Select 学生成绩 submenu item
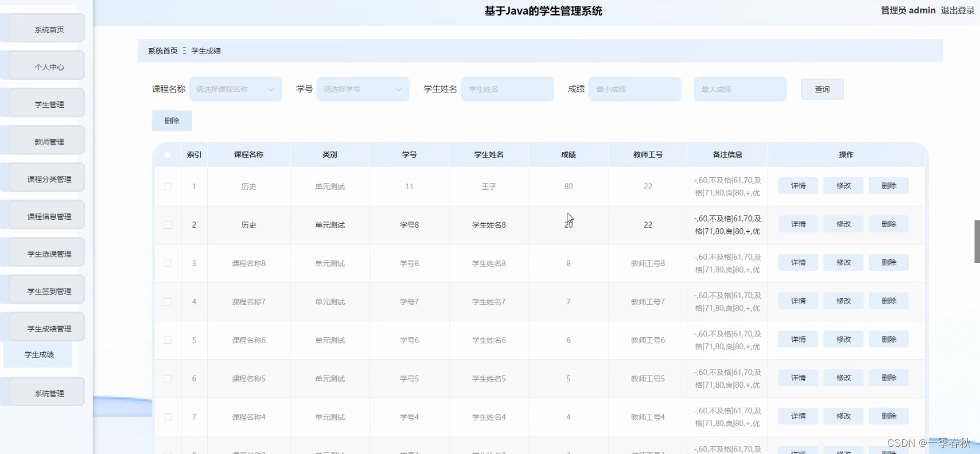The width and height of the screenshot is (980, 454). pyautogui.click(x=38, y=354)
